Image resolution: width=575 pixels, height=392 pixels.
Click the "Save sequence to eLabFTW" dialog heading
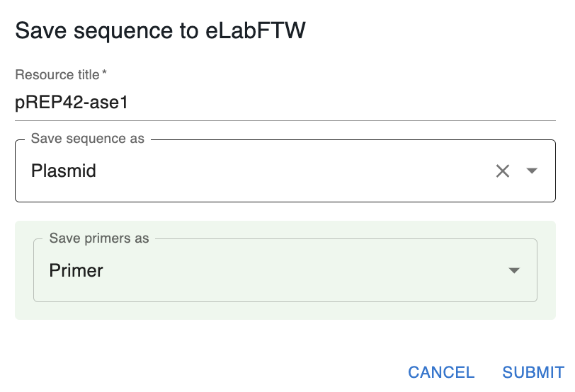click(x=160, y=31)
